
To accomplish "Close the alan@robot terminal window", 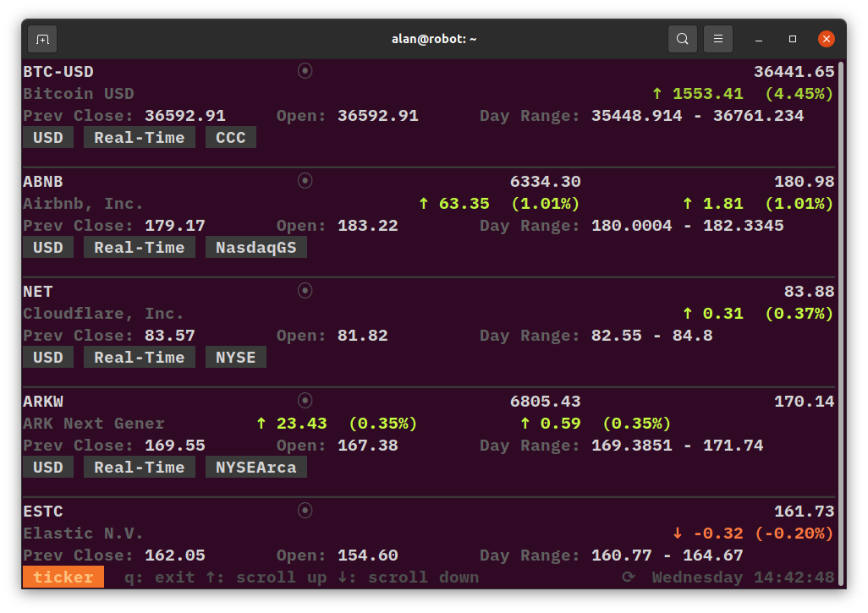I will 827,39.
